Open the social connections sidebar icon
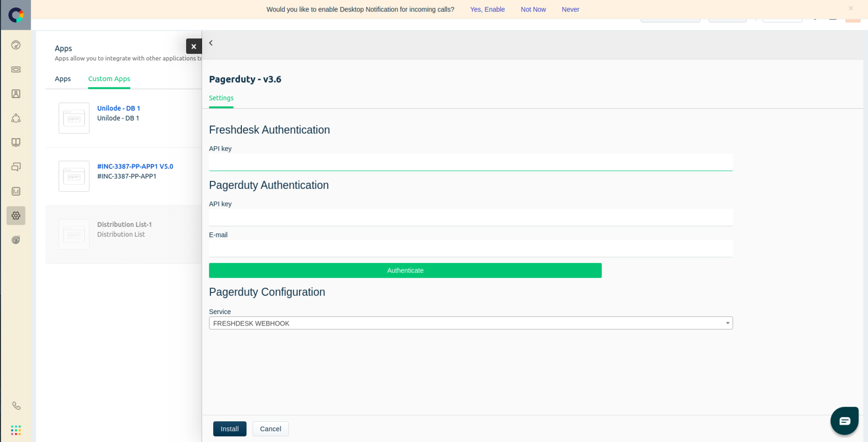Screen dimensions: 868x442 tap(16, 118)
